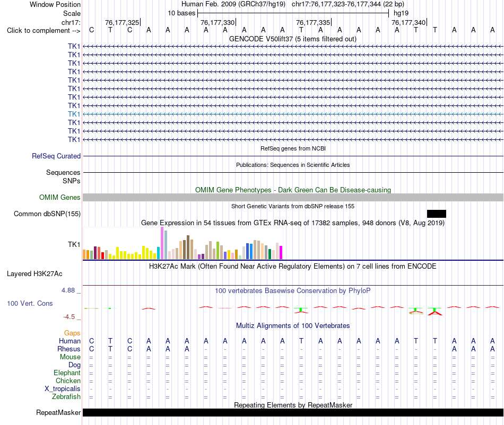Click the RefSeq Curated track label

pyautogui.click(x=56, y=156)
